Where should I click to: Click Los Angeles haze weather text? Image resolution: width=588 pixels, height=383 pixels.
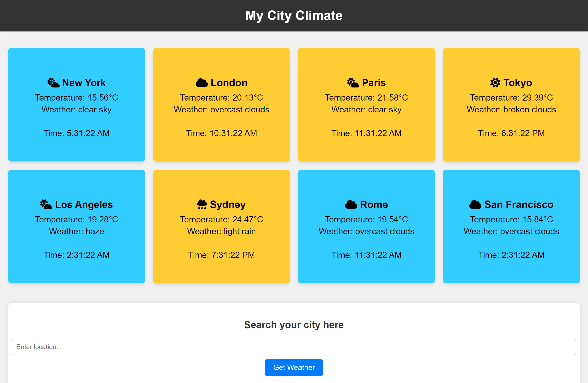click(76, 231)
